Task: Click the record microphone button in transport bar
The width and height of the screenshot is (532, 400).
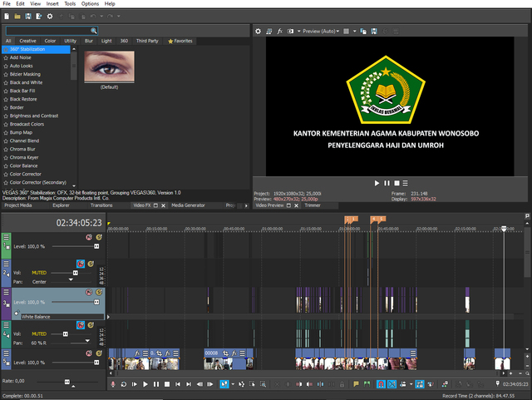Action: pyautogui.click(x=113, y=384)
